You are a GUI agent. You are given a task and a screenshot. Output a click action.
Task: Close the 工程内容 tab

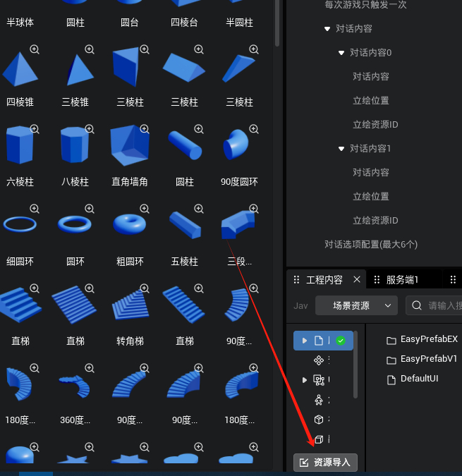[357, 279]
